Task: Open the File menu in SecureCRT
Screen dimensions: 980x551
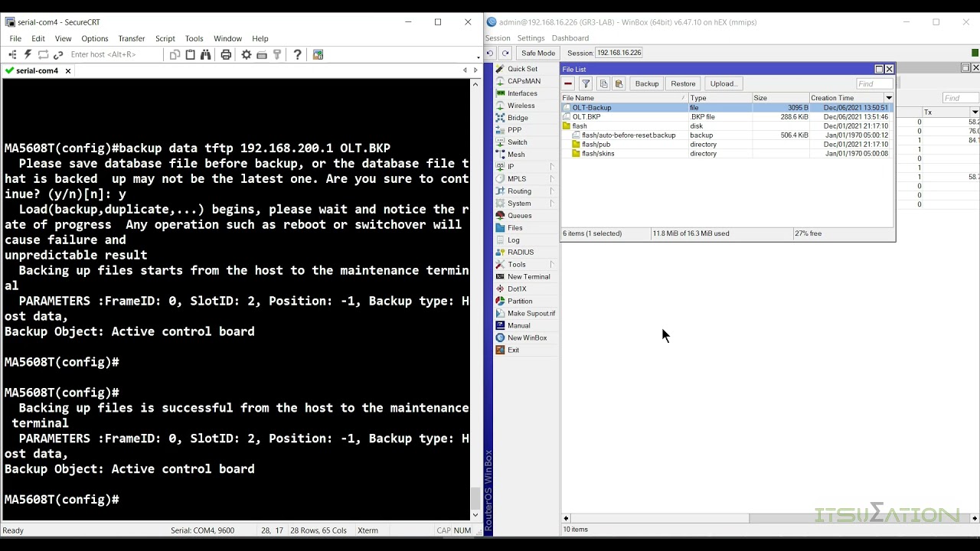Action: [15, 38]
